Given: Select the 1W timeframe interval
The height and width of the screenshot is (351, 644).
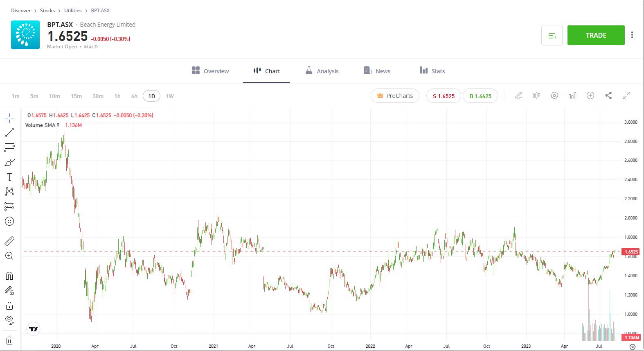Looking at the screenshot, I should [x=170, y=96].
